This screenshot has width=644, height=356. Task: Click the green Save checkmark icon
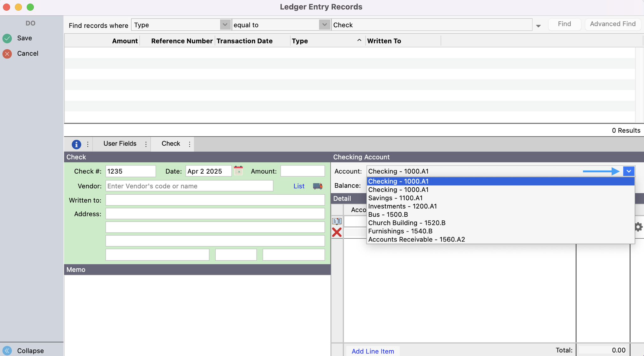pos(7,38)
